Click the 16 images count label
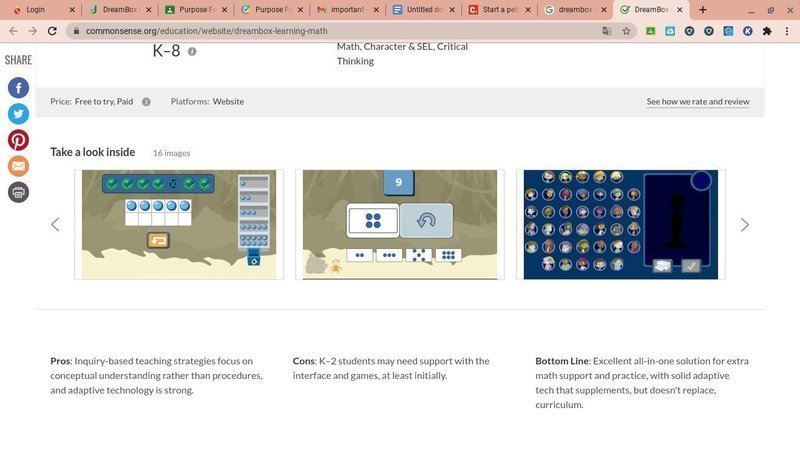 pyautogui.click(x=171, y=153)
